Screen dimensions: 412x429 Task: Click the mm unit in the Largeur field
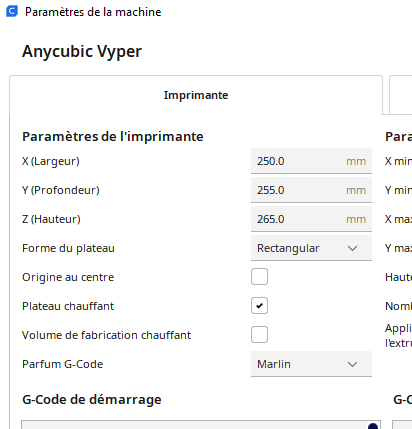click(x=356, y=162)
